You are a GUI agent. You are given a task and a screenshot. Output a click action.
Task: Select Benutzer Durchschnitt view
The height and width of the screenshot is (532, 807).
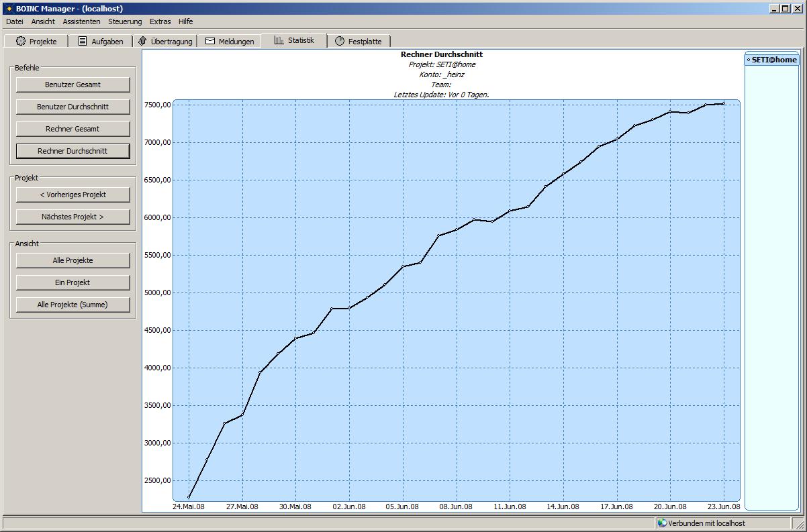click(x=73, y=107)
